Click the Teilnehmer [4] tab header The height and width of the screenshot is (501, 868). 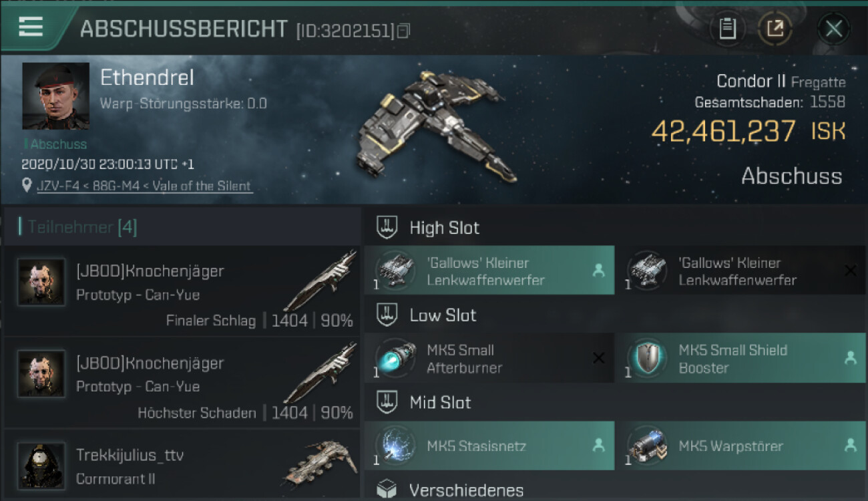78,227
